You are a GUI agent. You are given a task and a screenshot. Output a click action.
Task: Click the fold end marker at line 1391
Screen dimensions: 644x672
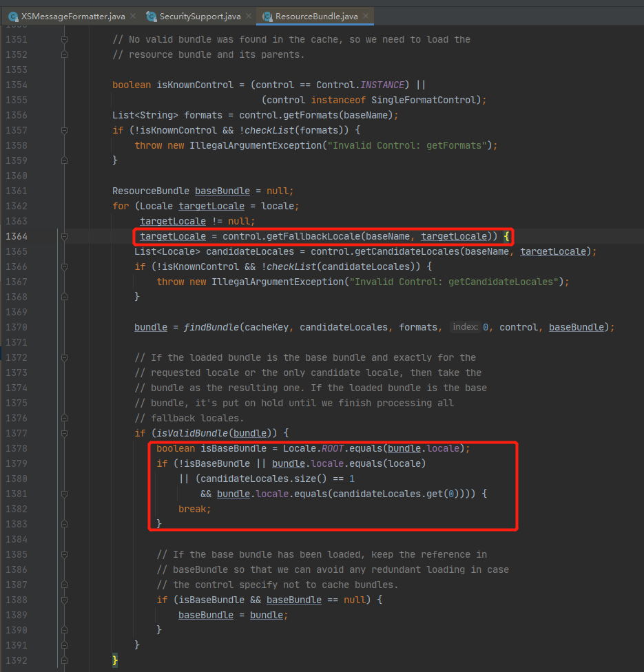point(64,645)
